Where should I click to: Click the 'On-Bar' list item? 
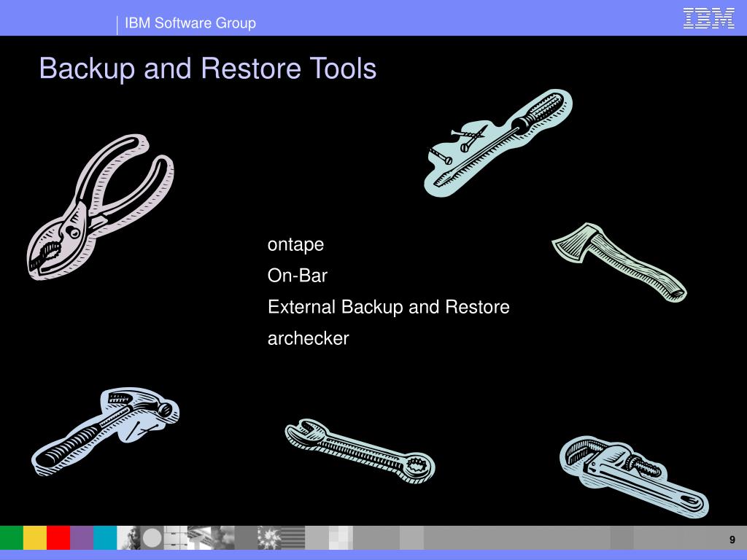tap(298, 275)
